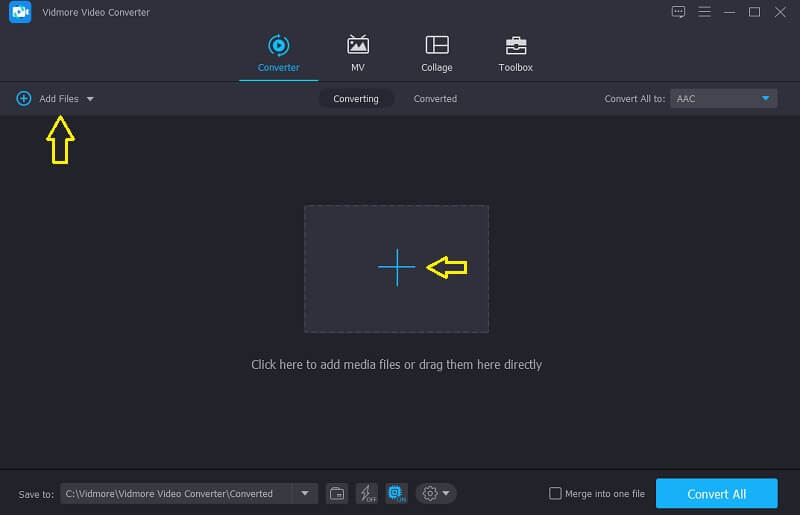The height and width of the screenshot is (515, 800).
Task: Expand the Add Files dropdown arrow
Action: (90, 99)
